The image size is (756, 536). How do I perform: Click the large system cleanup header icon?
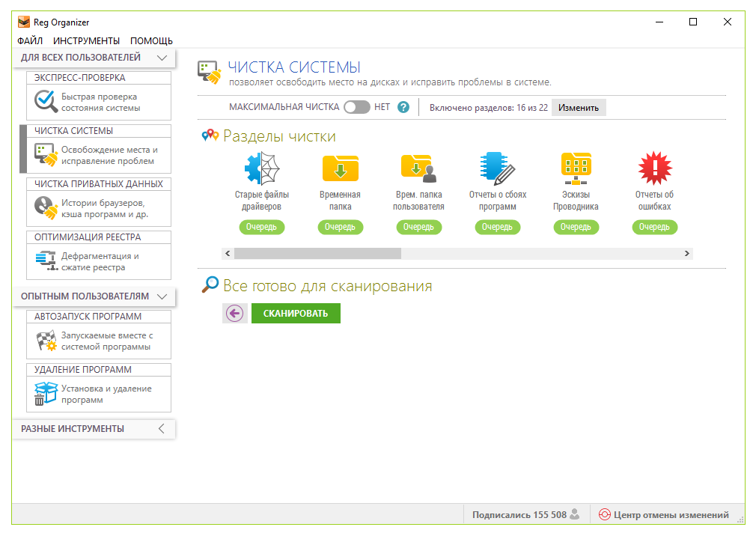[210, 73]
